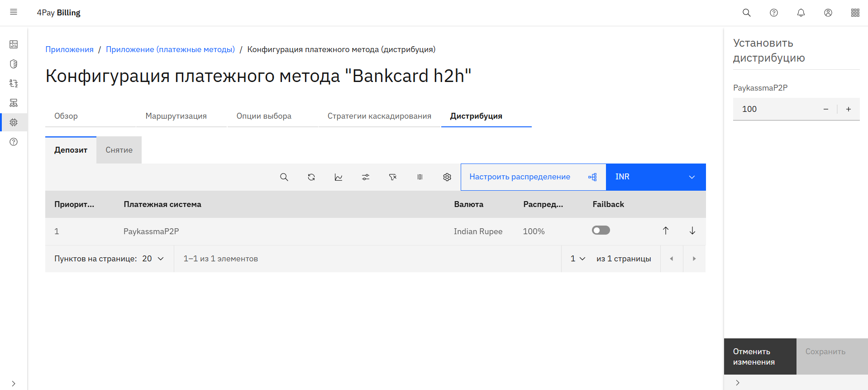Refresh the distribution table

(x=311, y=177)
